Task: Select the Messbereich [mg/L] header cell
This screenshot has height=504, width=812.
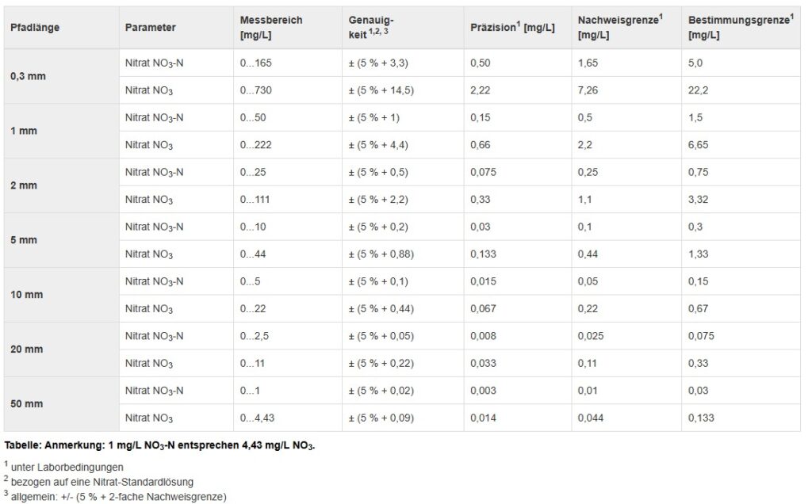Action: coord(287,28)
